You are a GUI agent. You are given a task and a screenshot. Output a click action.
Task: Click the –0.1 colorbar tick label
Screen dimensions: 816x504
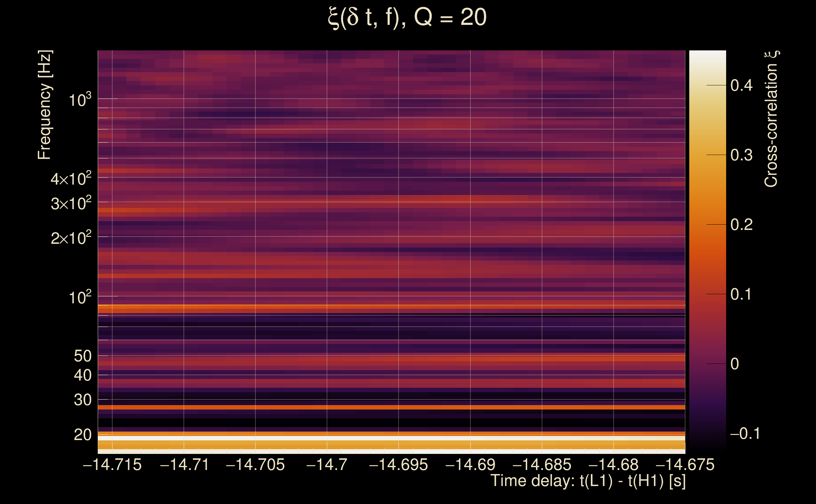745,433
